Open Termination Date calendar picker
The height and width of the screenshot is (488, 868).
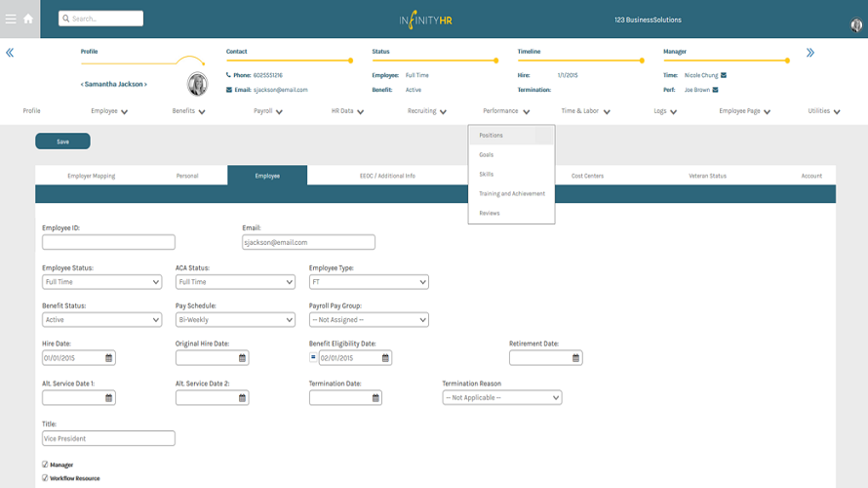pyautogui.click(x=375, y=398)
